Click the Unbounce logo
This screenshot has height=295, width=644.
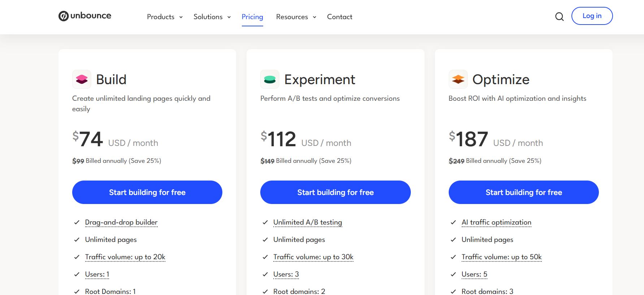click(85, 16)
